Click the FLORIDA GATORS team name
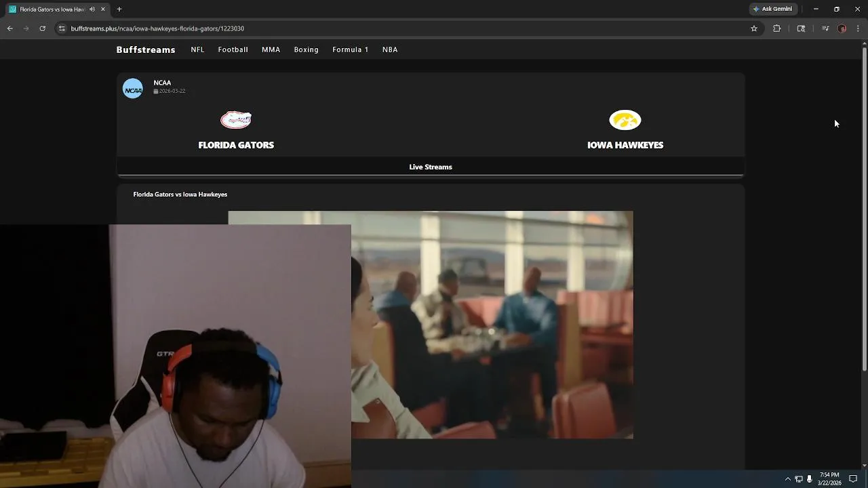This screenshot has height=488, width=868. [x=236, y=145]
